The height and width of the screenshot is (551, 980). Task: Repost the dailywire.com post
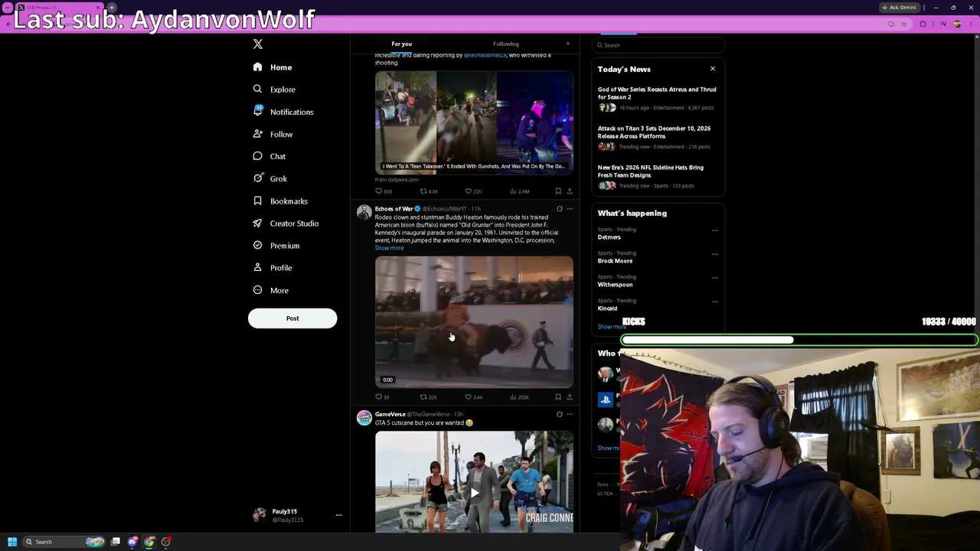[423, 191]
